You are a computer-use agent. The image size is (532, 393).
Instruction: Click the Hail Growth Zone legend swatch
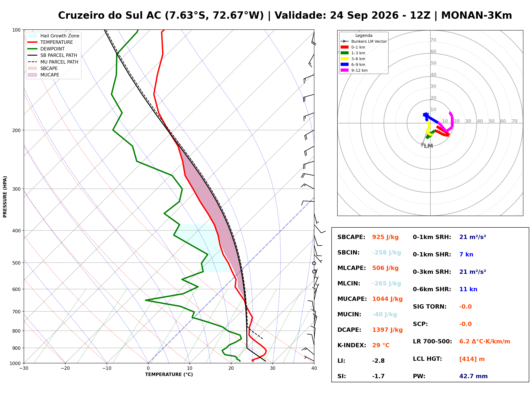pos(32,36)
